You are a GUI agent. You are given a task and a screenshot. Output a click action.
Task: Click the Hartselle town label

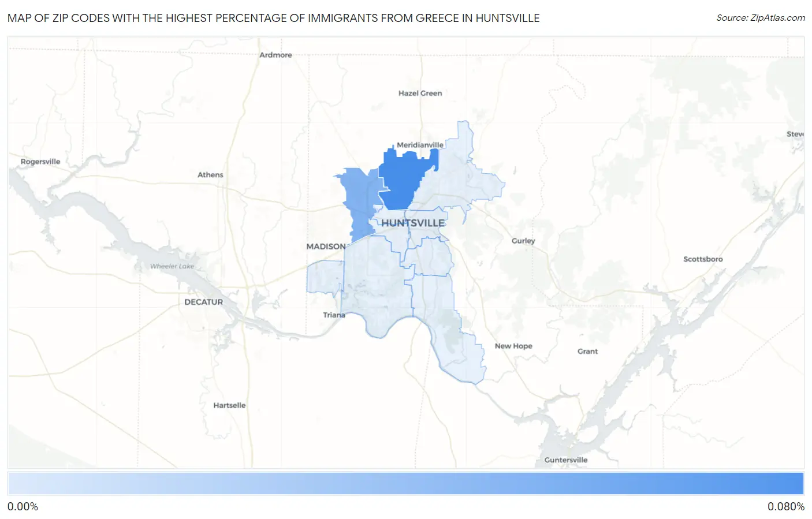tap(229, 405)
